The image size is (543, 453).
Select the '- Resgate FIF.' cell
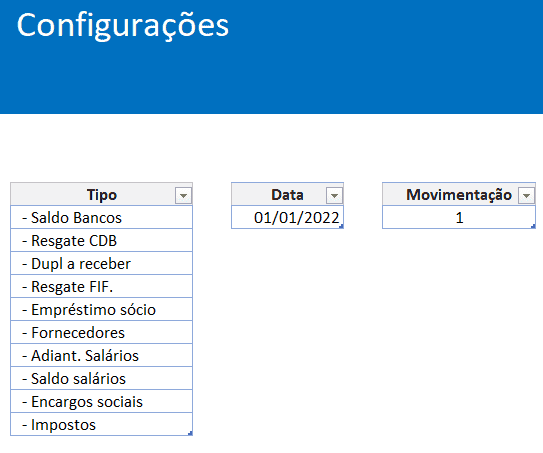point(101,286)
